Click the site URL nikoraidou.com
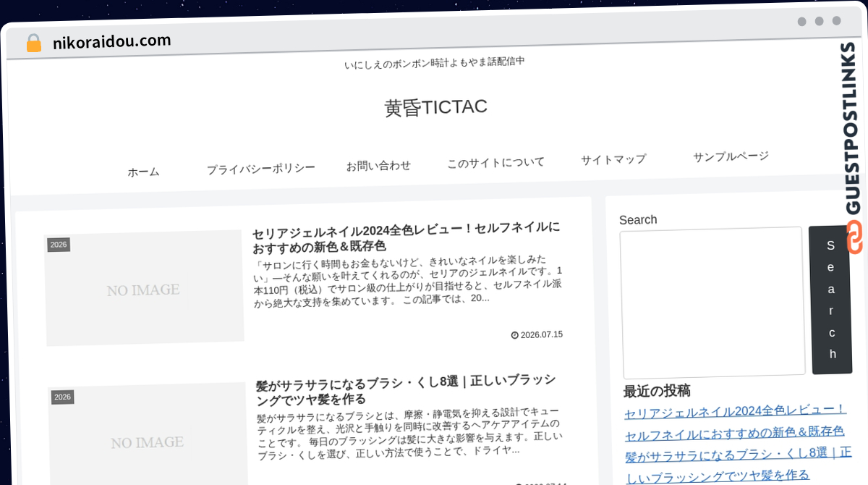Viewport: 868px width, 485px height. [x=112, y=41]
